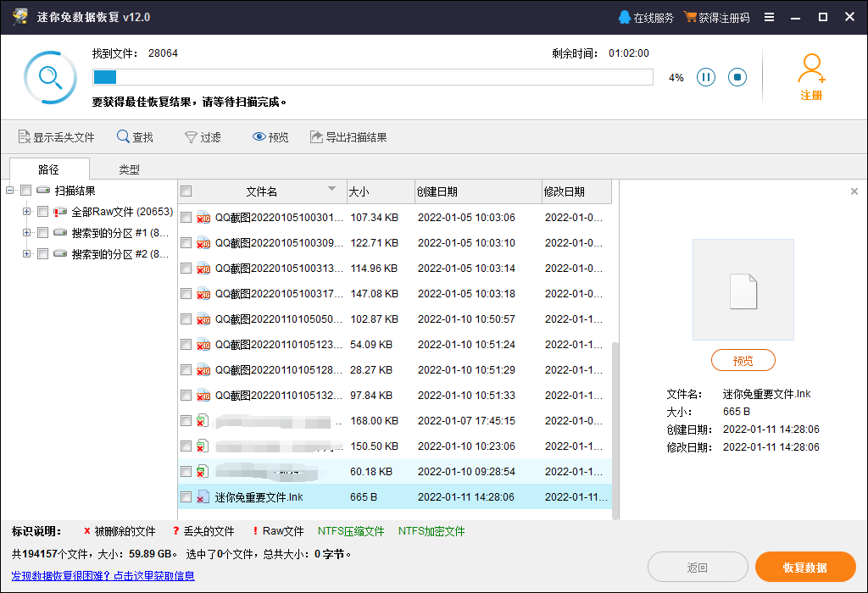
Task: Expand the 搜索到的分区 #2 node
Action: point(26,253)
